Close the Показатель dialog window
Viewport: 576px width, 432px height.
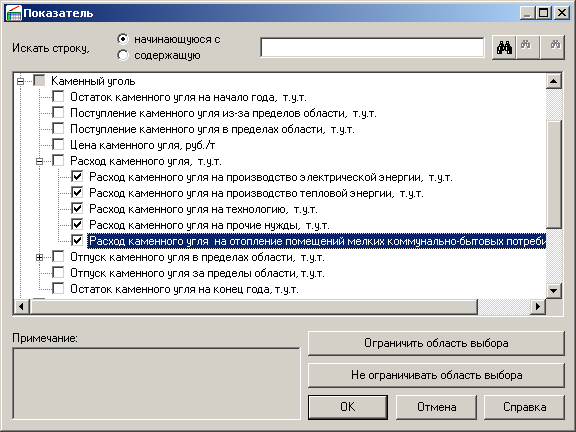[562, 13]
